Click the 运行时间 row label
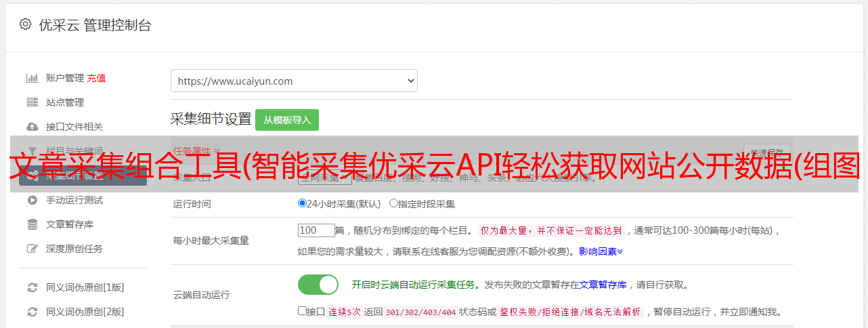Viewport: 868px width, 328px height. point(192,203)
